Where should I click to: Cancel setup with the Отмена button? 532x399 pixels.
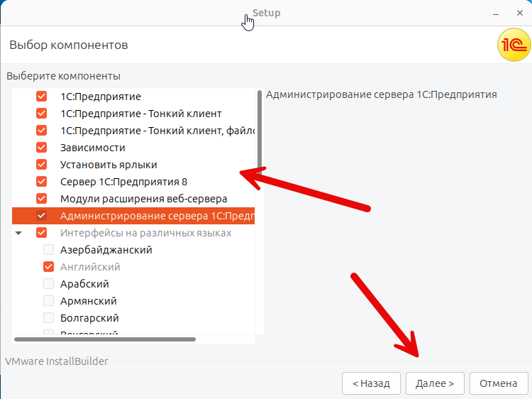click(498, 383)
